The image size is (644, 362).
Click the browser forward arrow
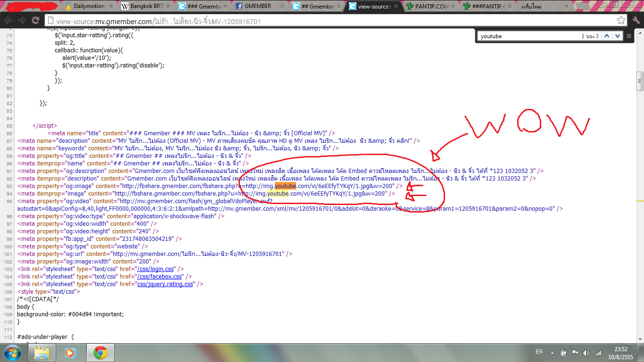21,21
